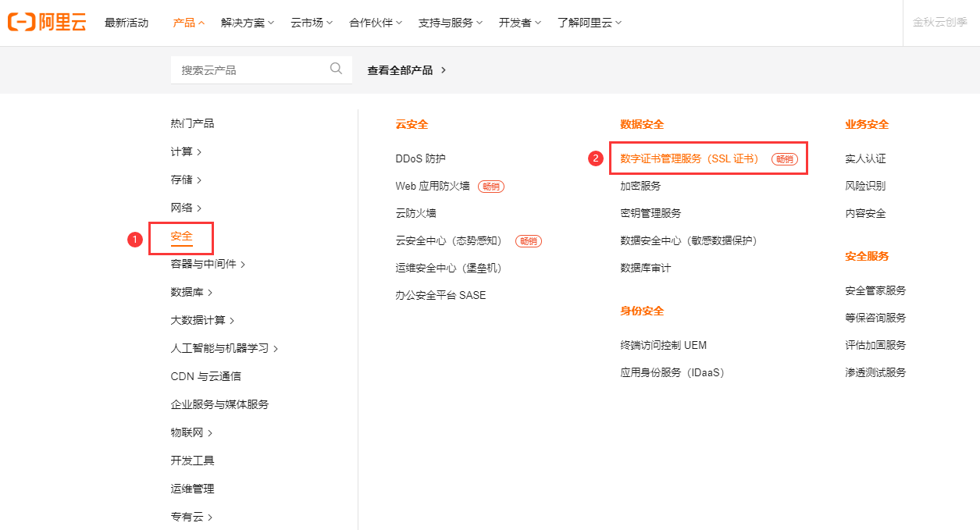Open 终端访问控制 UEM product
The image size is (980, 530).
663,345
